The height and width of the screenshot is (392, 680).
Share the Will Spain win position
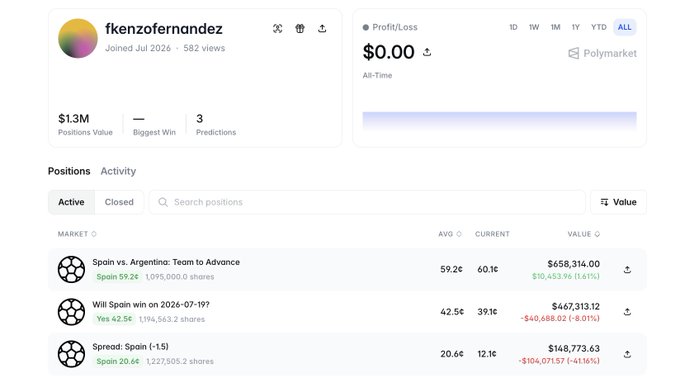[x=627, y=312]
